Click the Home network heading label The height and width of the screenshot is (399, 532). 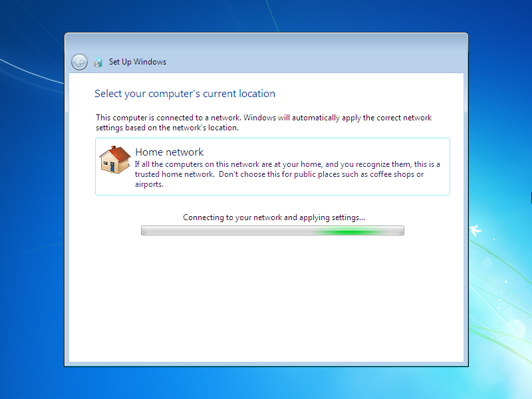[169, 152]
